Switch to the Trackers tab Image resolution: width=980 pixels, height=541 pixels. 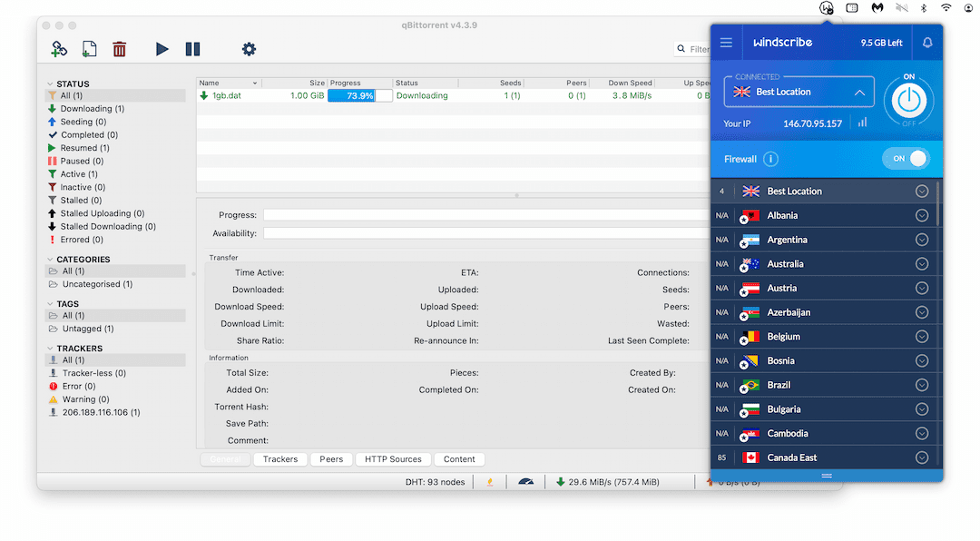tap(280, 459)
